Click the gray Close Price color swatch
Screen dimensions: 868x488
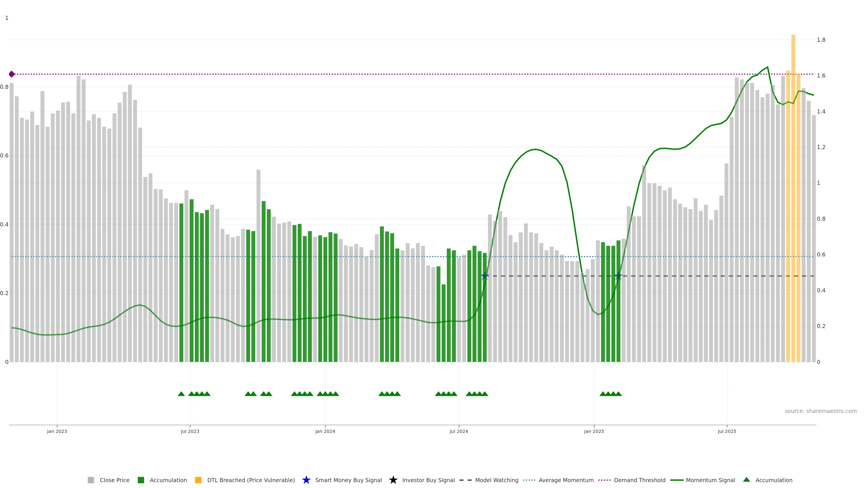[91, 480]
